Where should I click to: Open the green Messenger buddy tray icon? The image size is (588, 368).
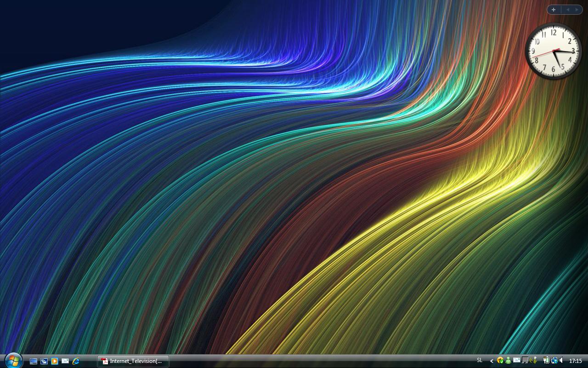(x=508, y=361)
